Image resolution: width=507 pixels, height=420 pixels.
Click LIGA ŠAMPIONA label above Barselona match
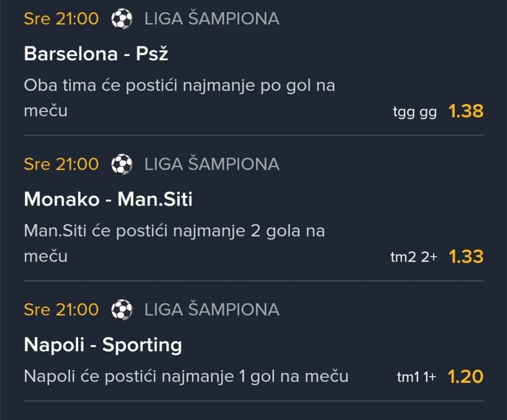(212, 20)
